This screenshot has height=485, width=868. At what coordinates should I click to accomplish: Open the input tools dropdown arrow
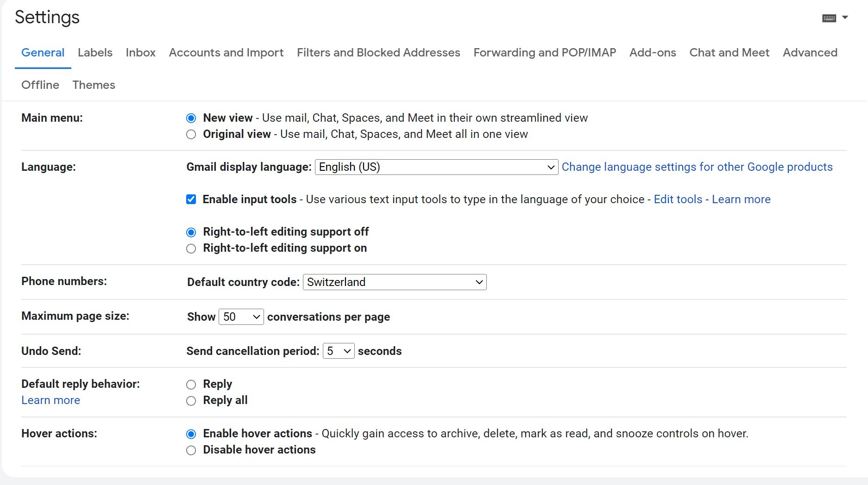(845, 18)
